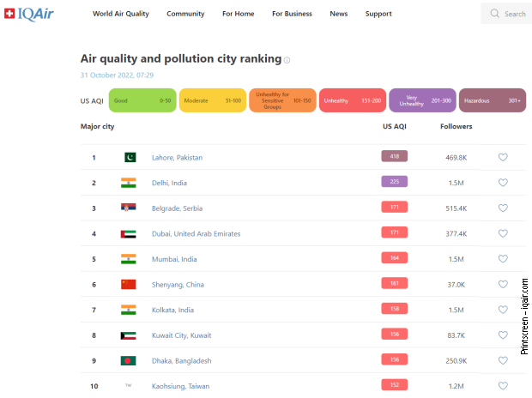
Task: Open the Kaohsiung, Taiwan link
Action: click(x=180, y=386)
